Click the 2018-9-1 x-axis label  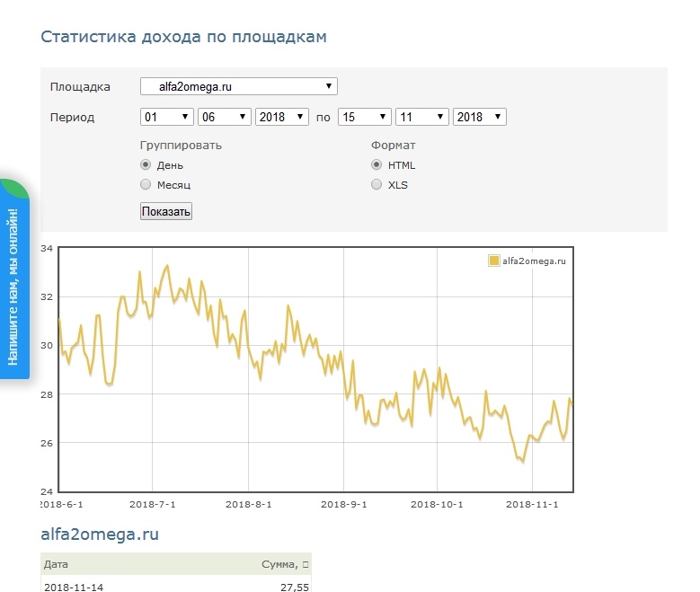click(x=344, y=505)
